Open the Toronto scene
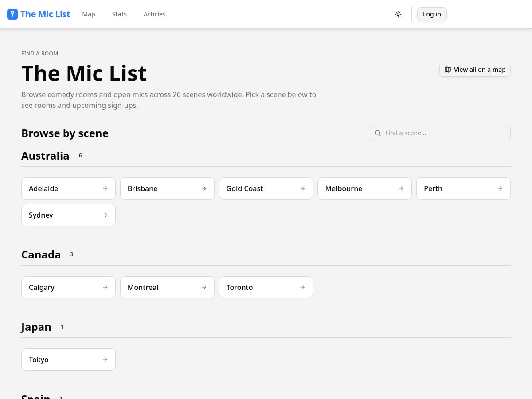Viewport: 532px width, 399px height. pos(266,287)
